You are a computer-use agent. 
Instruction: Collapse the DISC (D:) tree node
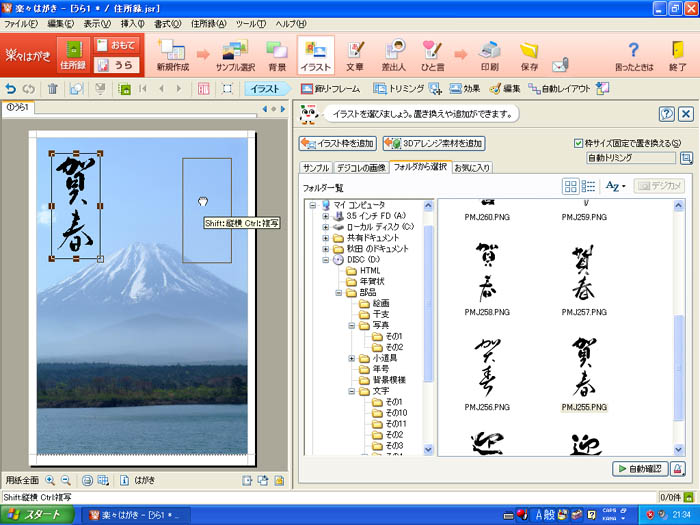(x=326, y=259)
